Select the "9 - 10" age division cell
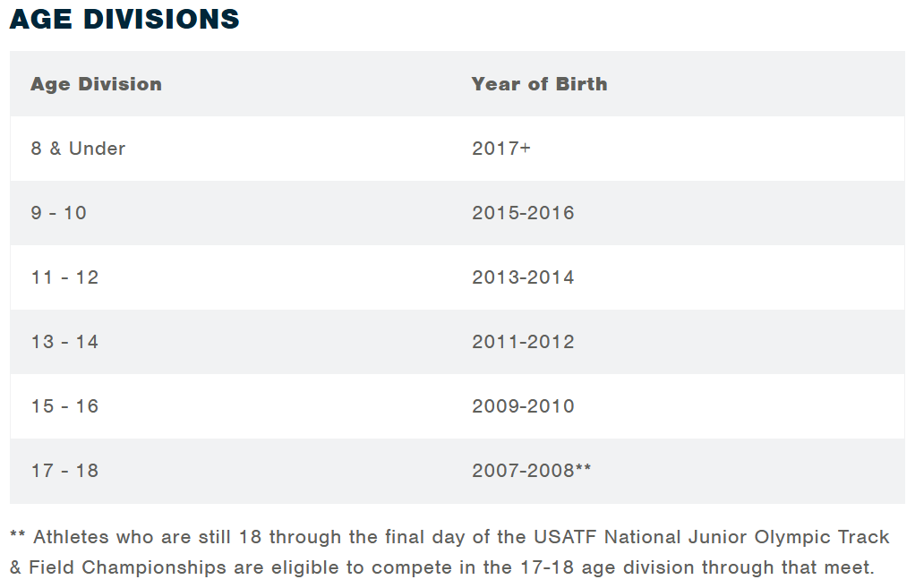Screen dimensions: 915x588 pos(58,213)
